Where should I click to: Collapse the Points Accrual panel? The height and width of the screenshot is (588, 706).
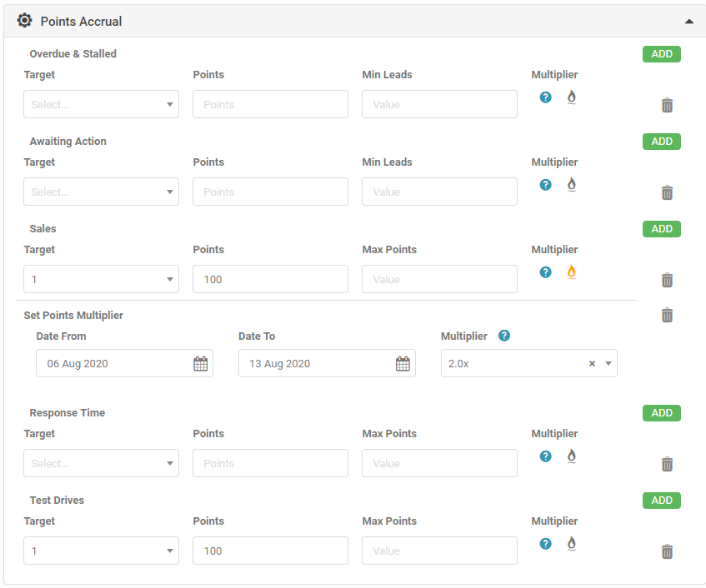click(x=688, y=21)
